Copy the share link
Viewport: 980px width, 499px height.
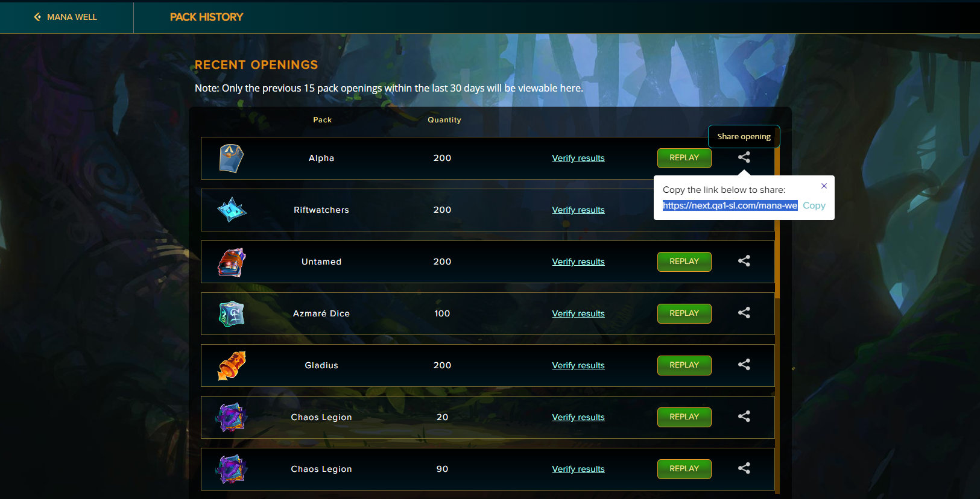[814, 206]
